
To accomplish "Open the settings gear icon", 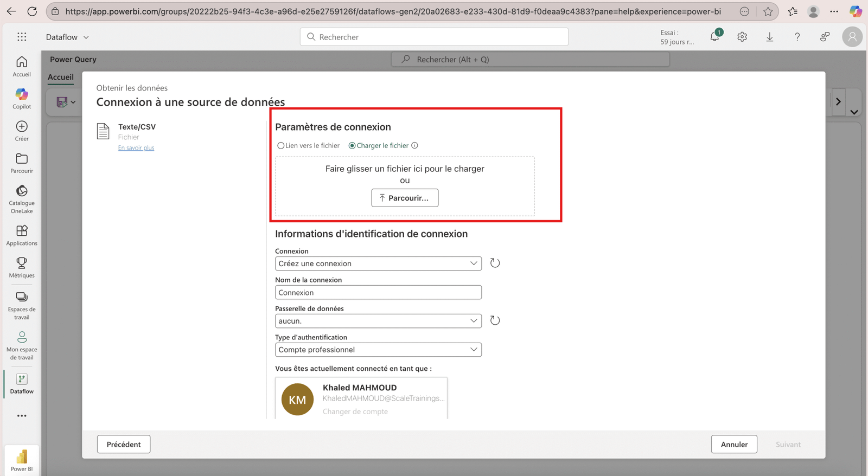I will (742, 37).
